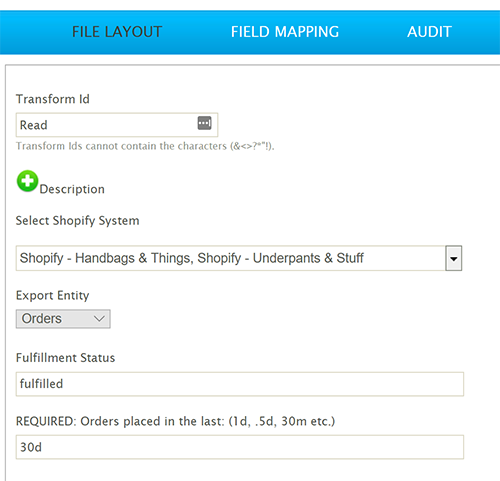
Task: Click the Fulfillment Status label
Action: coord(65,358)
